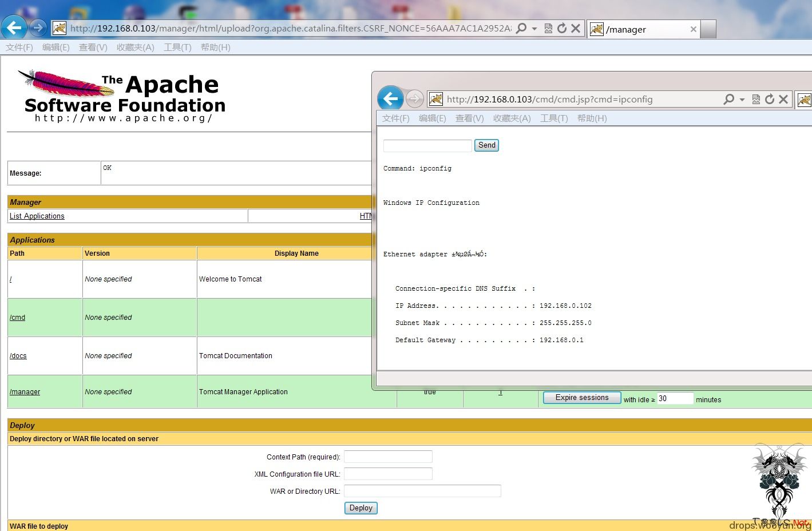Go forward in cmd.jsp window

click(x=415, y=99)
